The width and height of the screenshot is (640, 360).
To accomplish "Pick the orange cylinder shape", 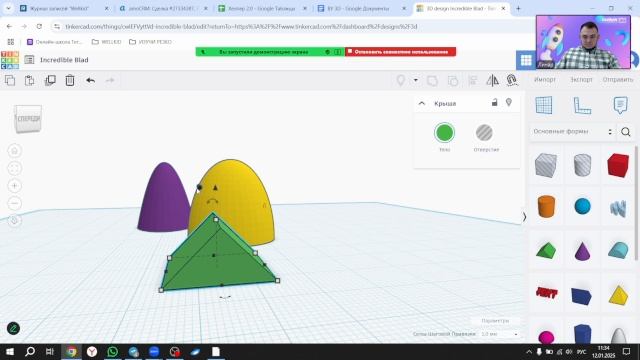I will (x=546, y=206).
